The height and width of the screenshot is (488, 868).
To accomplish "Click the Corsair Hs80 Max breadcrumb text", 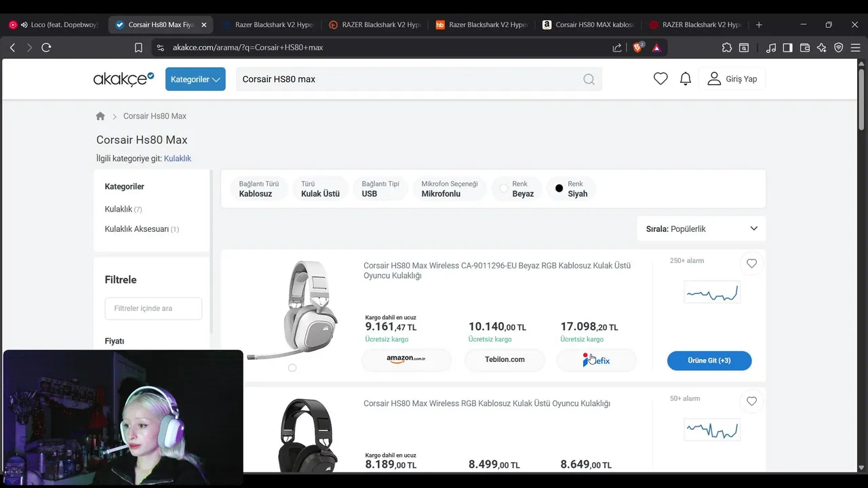I will (155, 116).
